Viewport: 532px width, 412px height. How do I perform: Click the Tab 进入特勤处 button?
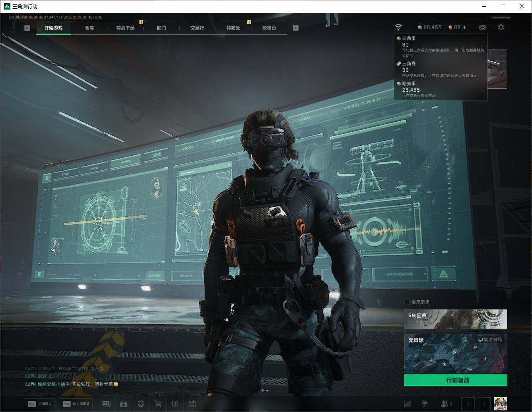tap(77, 404)
